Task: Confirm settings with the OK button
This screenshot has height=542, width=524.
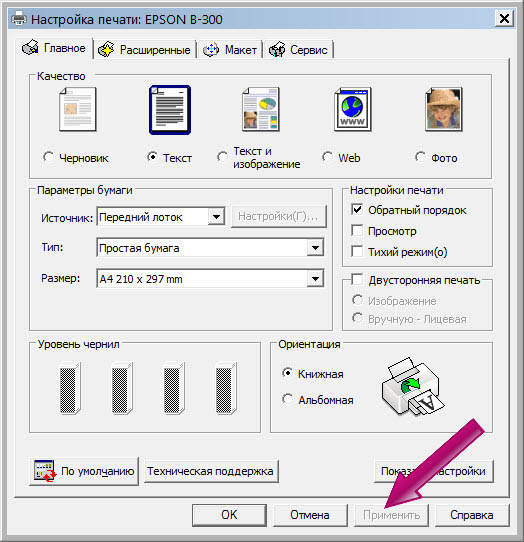Action: (229, 515)
